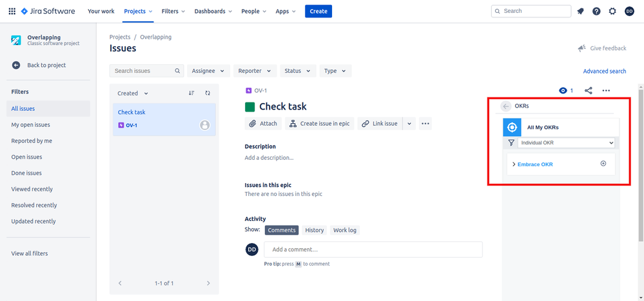Click the Attach paperclip button
The height and width of the screenshot is (301, 644).
(263, 123)
